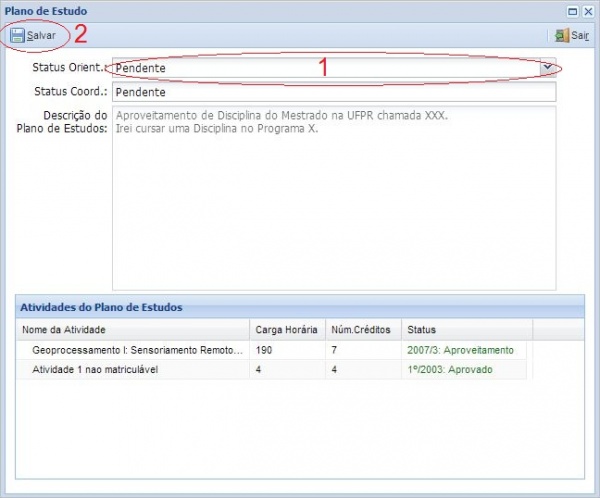Sort by the Nome da Atividade column

[132, 330]
